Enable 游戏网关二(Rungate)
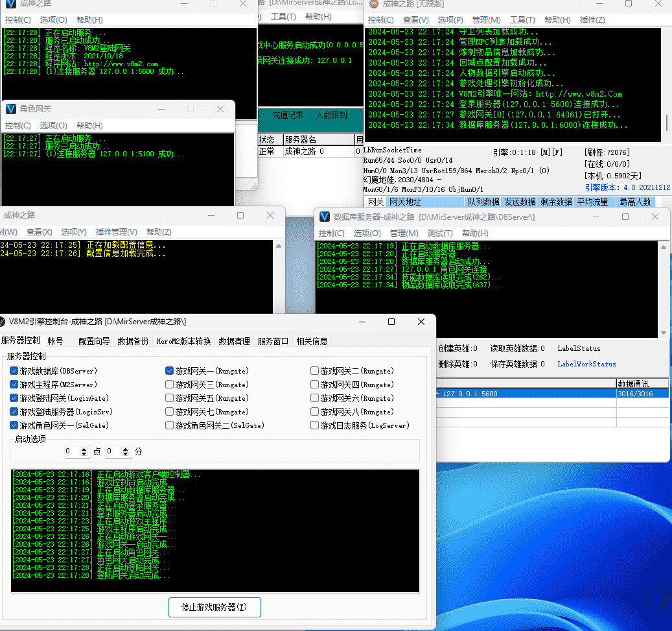Viewport: 672px width, 631px height. coord(314,370)
